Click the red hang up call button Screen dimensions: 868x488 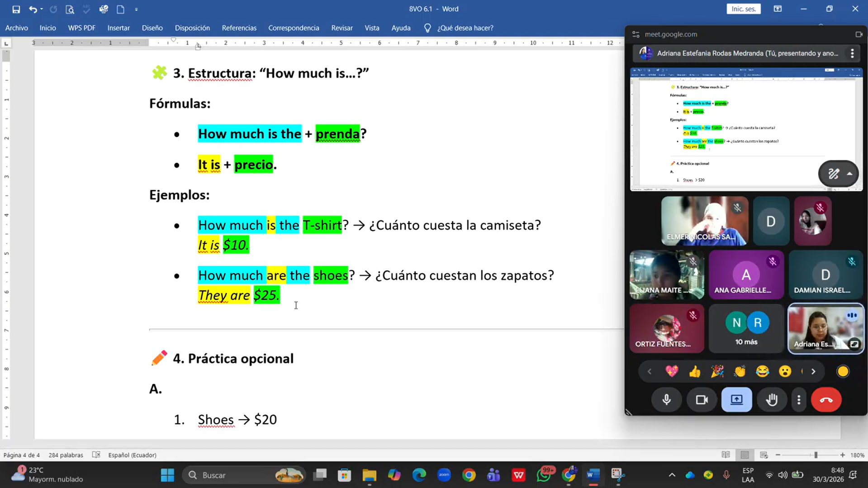click(x=826, y=400)
